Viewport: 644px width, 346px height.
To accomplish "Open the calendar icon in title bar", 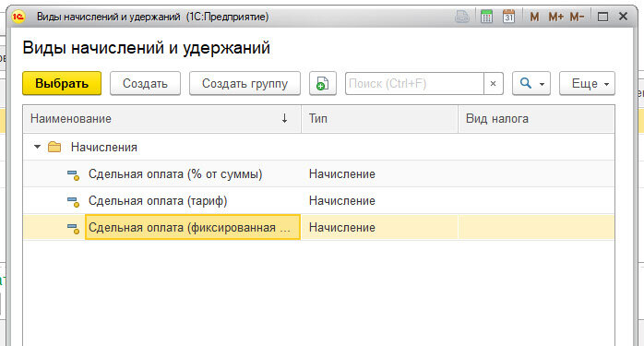I will point(508,17).
